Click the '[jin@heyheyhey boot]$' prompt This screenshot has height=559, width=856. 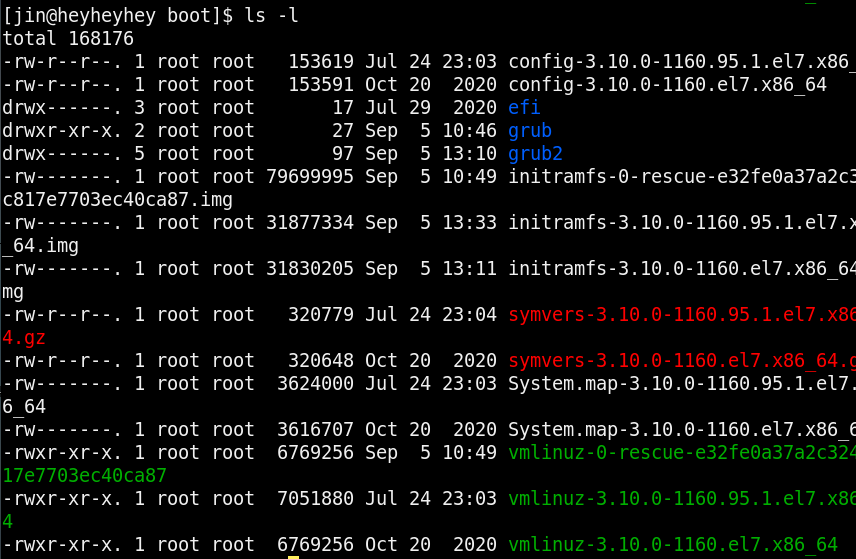[x=118, y=15]
